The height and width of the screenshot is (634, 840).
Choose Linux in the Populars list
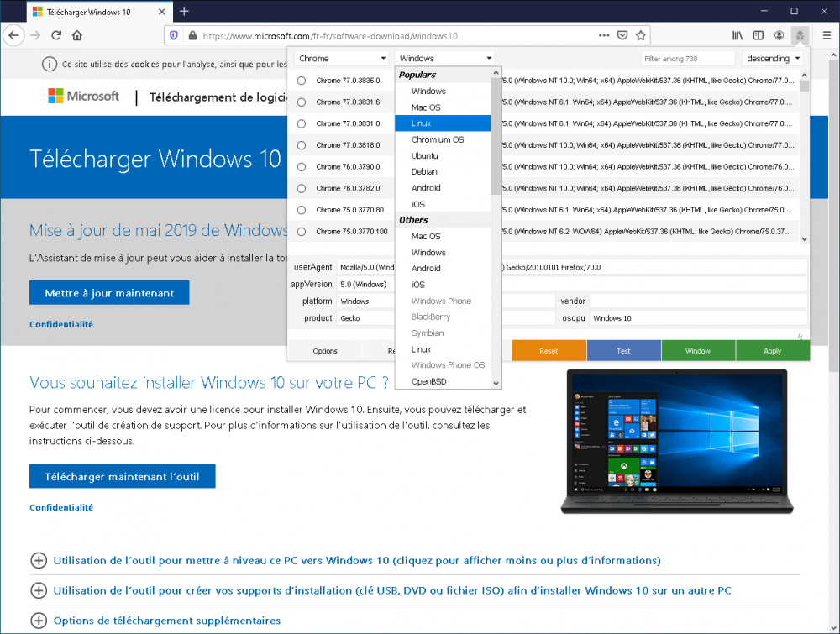point(443,123)
